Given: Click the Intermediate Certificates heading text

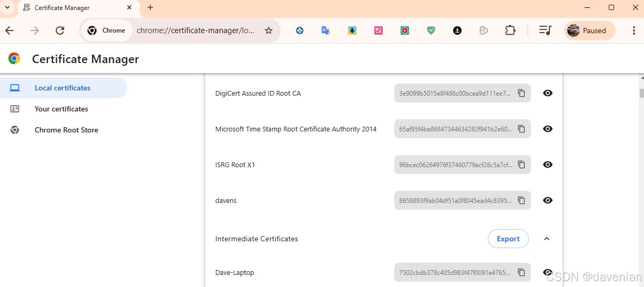Looking at the screenshot, I should tap(257, 239).
